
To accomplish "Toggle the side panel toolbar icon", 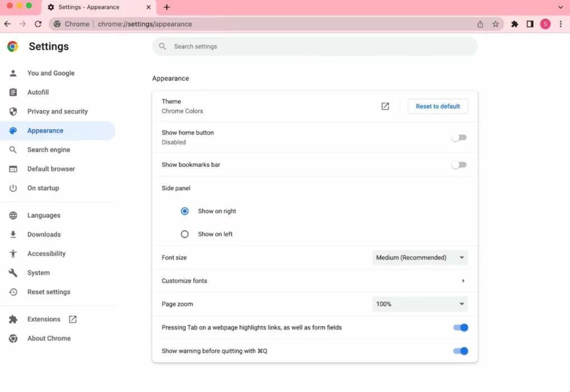I will pyautogui.click(x=530, y=24).
